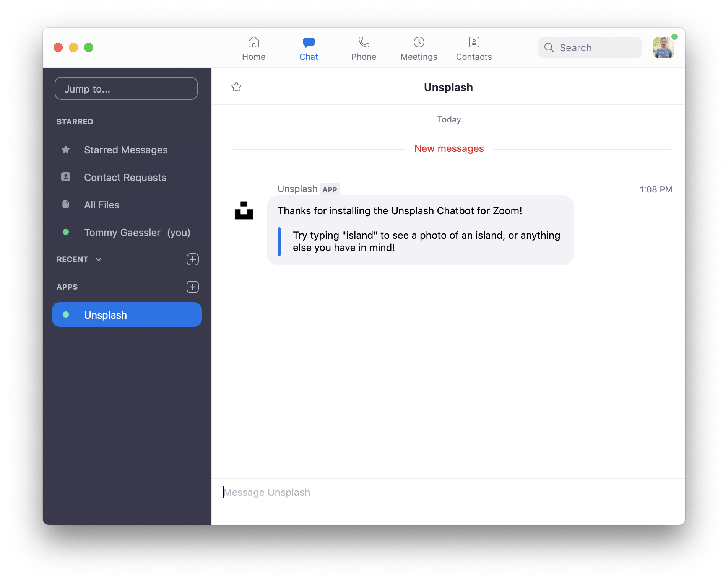The width and height of the screenshot is (728, 583).
Task: Click the 1:08 PM timestamp
Action: [656, 189]
